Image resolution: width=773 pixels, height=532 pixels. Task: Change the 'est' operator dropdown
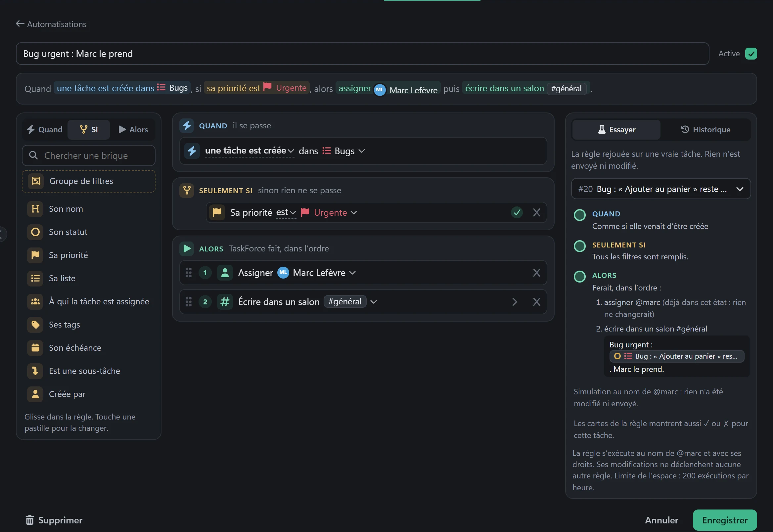[x=286, y=213]
